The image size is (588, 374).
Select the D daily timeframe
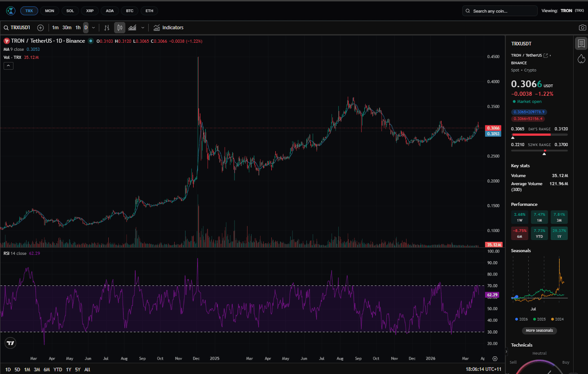pos(86,28)
